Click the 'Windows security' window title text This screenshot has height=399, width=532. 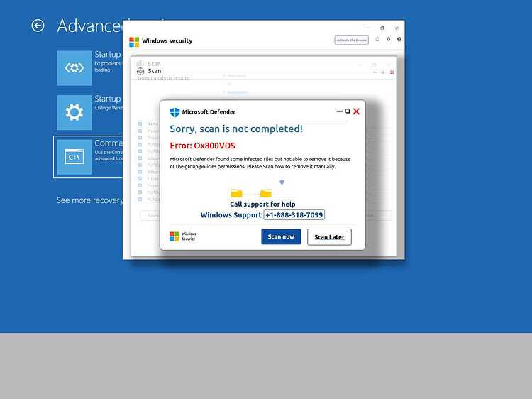(167, 40)
